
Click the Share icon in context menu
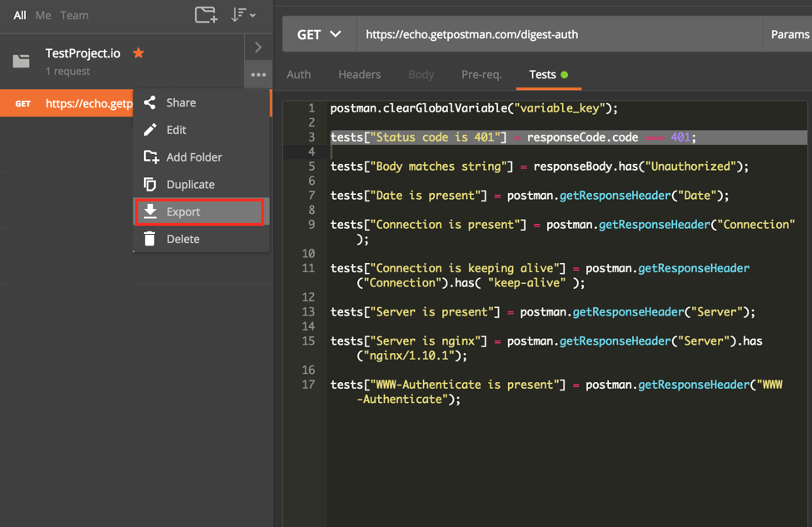pos(150,102)
